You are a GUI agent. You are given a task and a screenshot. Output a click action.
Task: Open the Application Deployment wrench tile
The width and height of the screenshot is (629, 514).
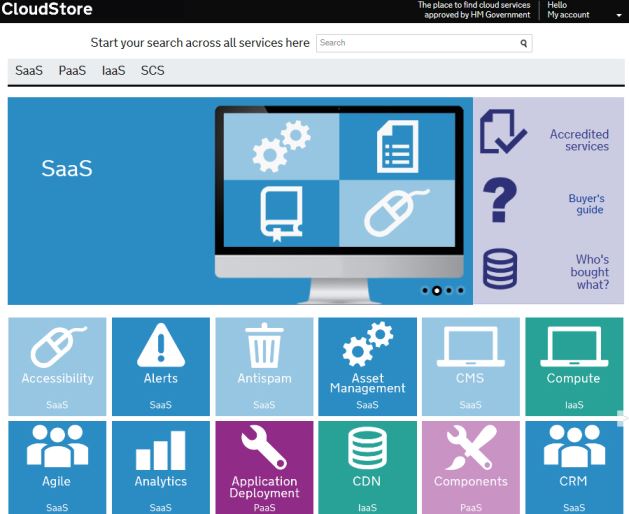[264, 467]
